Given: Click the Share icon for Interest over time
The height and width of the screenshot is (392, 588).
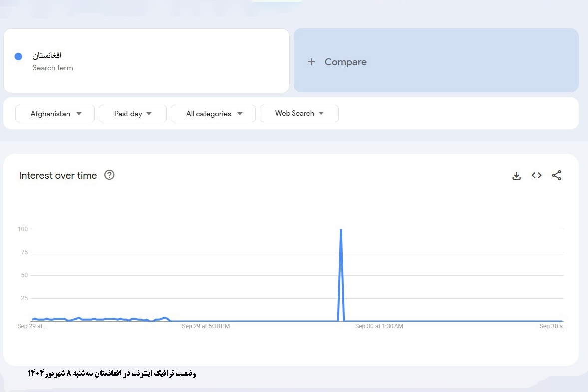Looking at the screenshot, I should point(556,175).
